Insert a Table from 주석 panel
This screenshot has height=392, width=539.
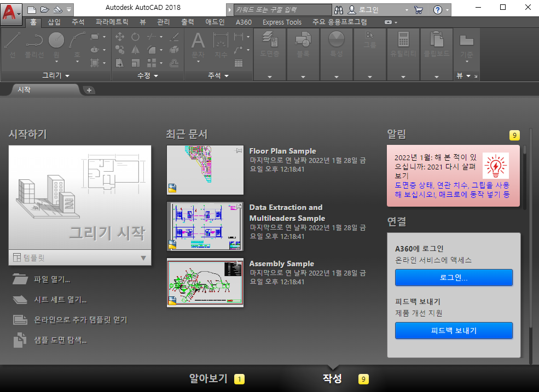(x=239, y=63)
